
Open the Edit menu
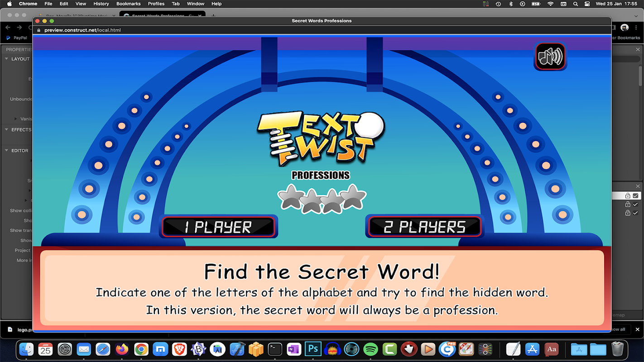coord(64,4)
